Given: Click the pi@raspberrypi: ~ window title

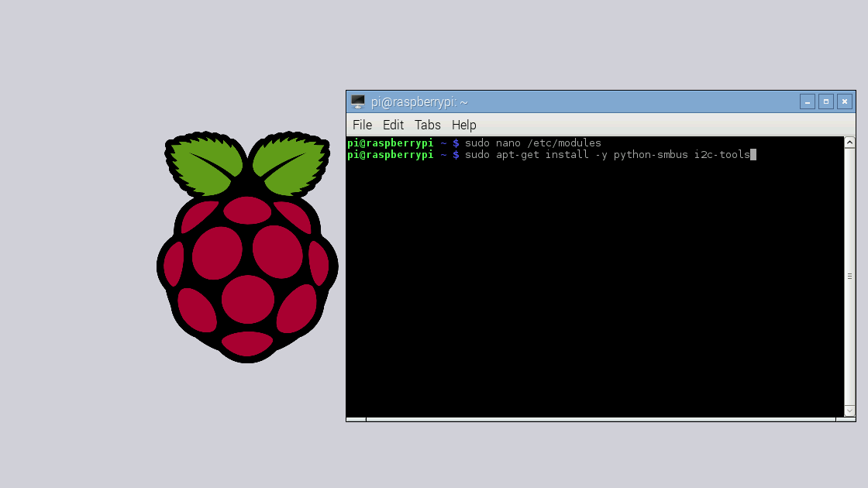Looking at the screenshot, I should 419,102.
